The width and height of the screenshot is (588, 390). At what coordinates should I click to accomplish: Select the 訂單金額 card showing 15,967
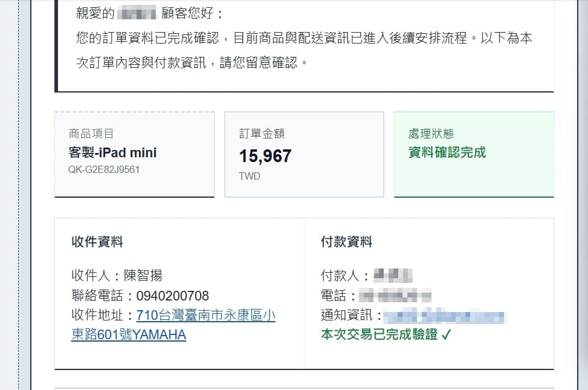(x=304, y=154)
